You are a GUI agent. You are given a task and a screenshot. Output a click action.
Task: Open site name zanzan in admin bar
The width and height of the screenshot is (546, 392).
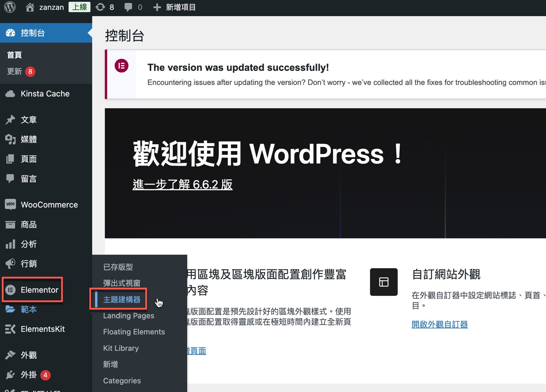pos(51,7)
